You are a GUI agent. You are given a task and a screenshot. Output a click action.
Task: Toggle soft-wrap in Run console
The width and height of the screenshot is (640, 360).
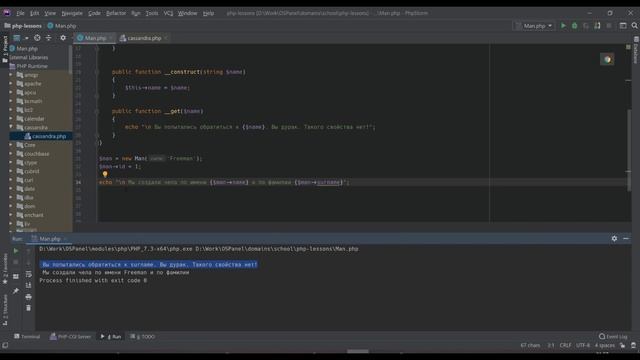(28, 274)
